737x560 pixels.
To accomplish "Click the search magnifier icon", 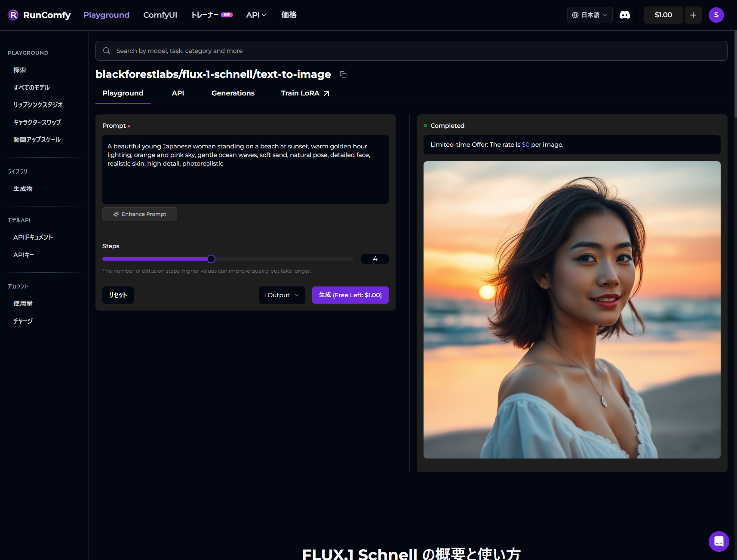I will [x=107, y=51].
